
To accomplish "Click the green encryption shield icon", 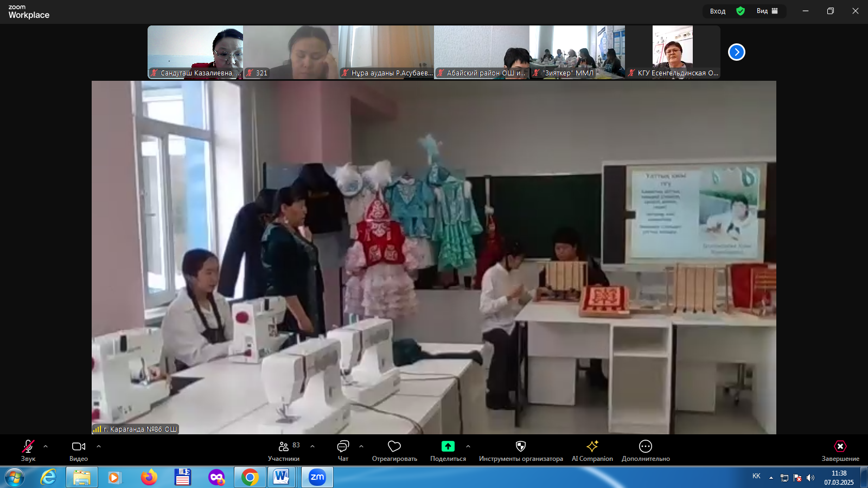I will (741, 11).
